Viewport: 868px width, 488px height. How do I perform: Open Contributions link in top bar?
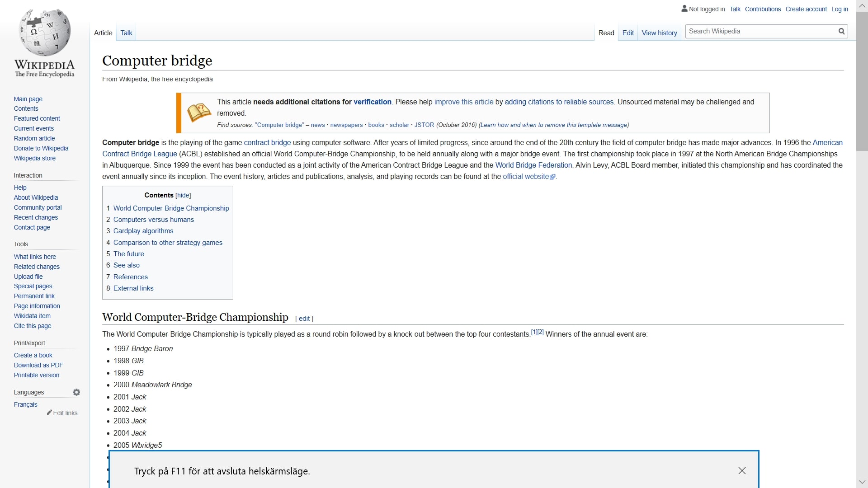click(x=763, y=9)
